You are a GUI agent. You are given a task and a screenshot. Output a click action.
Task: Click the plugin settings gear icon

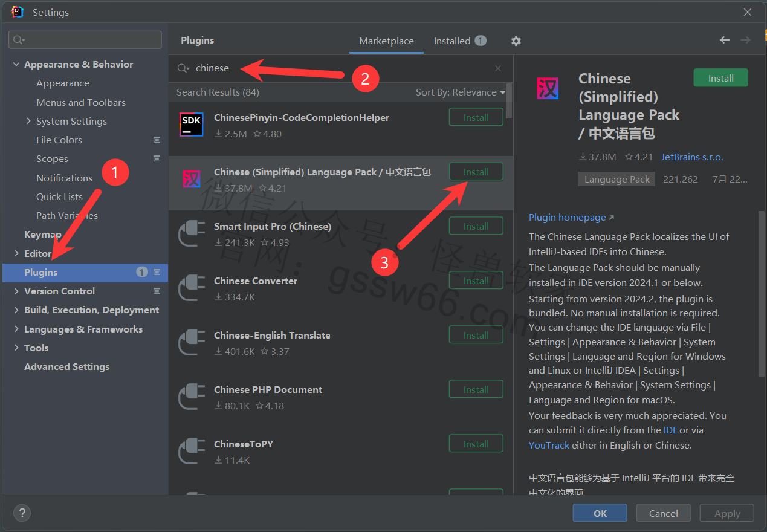point(516,41)
